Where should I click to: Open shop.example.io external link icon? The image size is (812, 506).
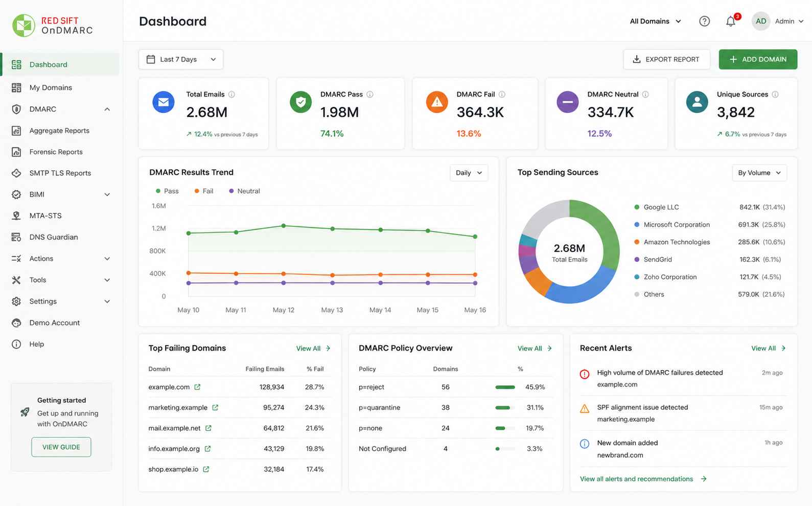click(x=206, y=469)
